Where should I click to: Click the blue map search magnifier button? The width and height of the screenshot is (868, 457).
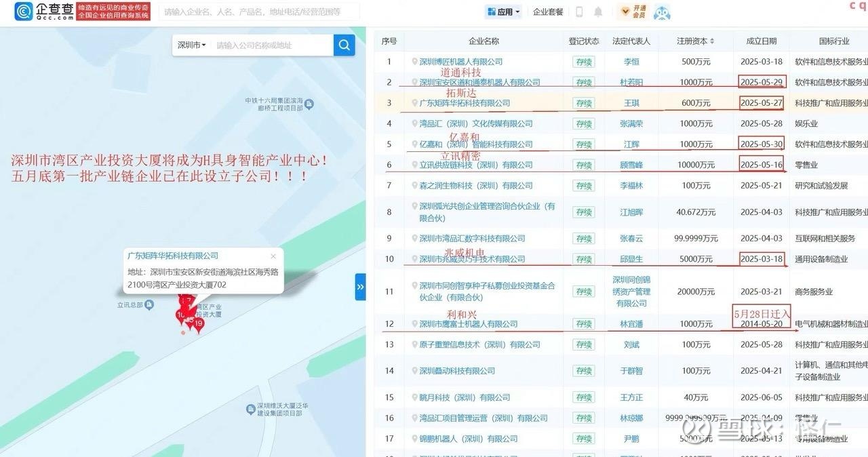344,45
